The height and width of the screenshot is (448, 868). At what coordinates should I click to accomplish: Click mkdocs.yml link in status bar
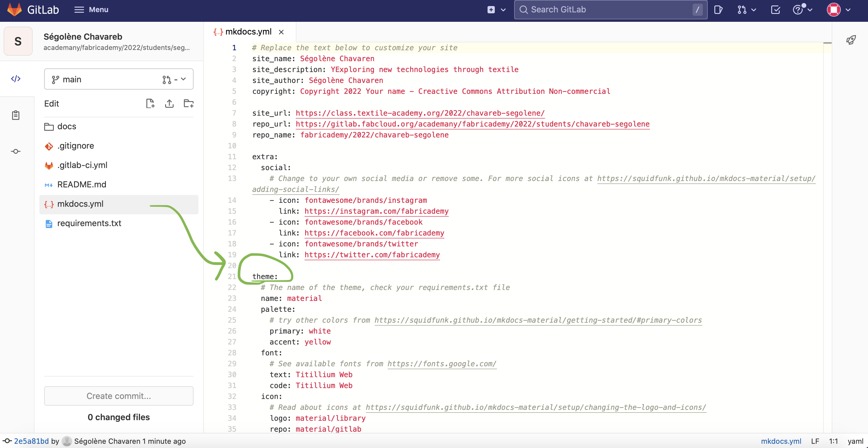pos(781,441)
